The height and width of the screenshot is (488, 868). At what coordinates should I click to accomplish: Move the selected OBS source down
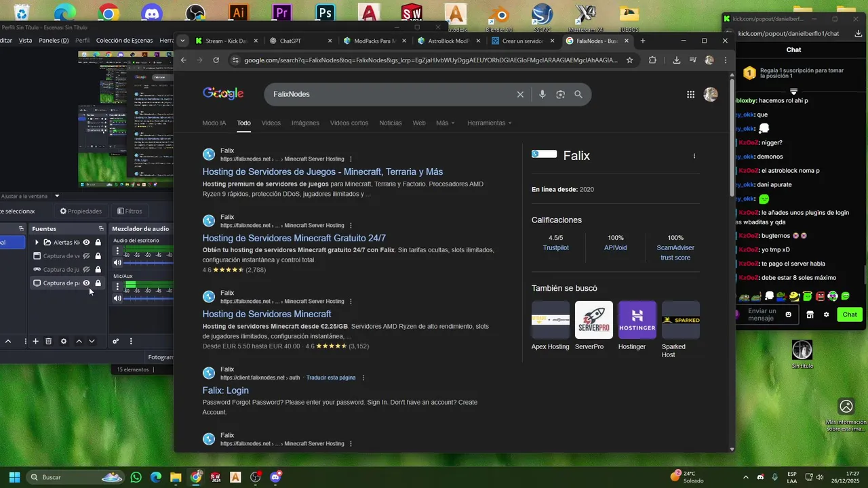(92, 341)
